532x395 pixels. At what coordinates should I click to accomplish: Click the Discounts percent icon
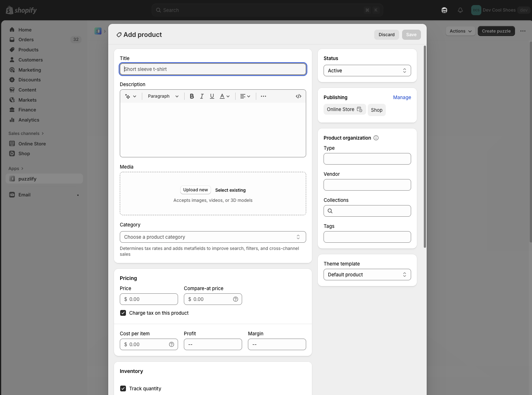point(12,80)
